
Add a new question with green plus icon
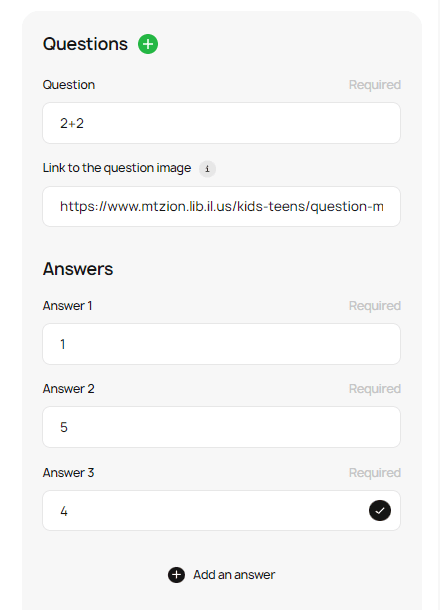[x=148, y=44]
